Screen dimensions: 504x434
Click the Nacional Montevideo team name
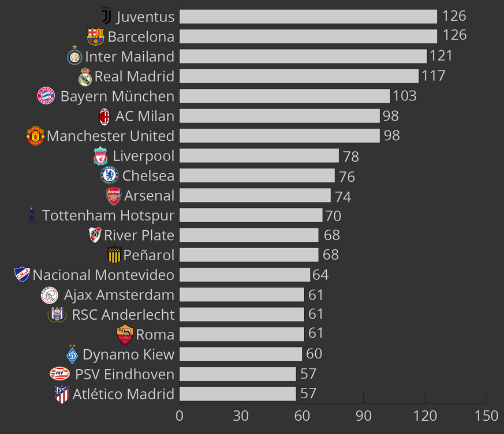(x=103, y=275)
